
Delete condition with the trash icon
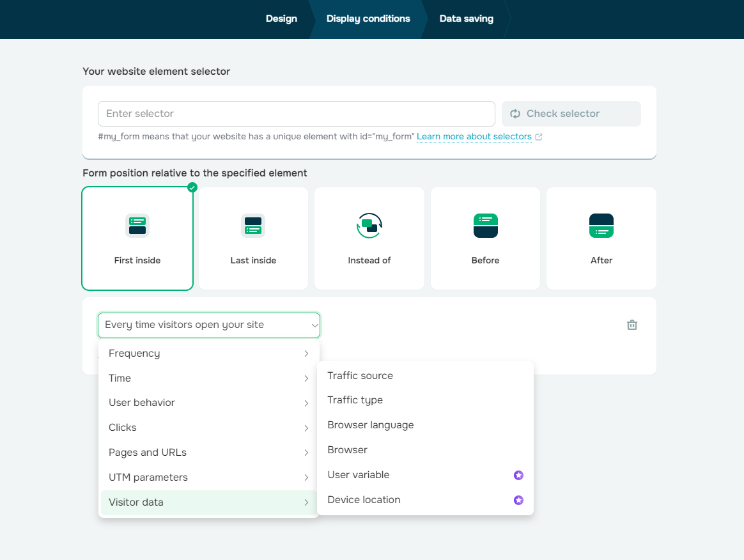click(632, 325)
